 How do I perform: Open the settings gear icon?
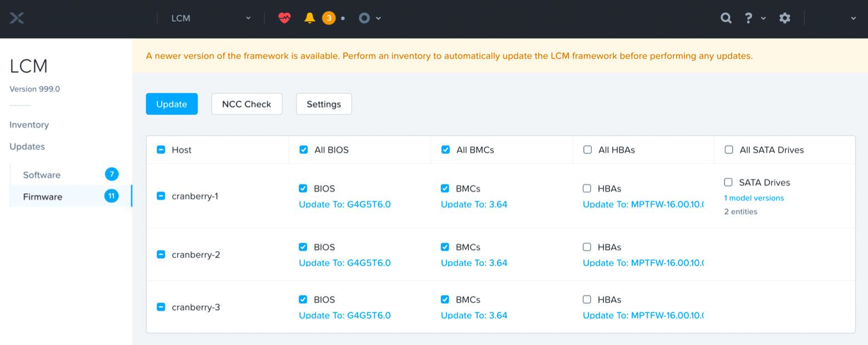point(785,18)
